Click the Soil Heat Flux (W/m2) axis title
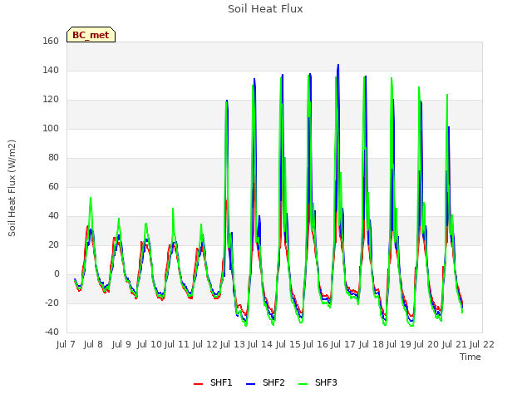The image size is (532, 399). [x=12, y=188]
